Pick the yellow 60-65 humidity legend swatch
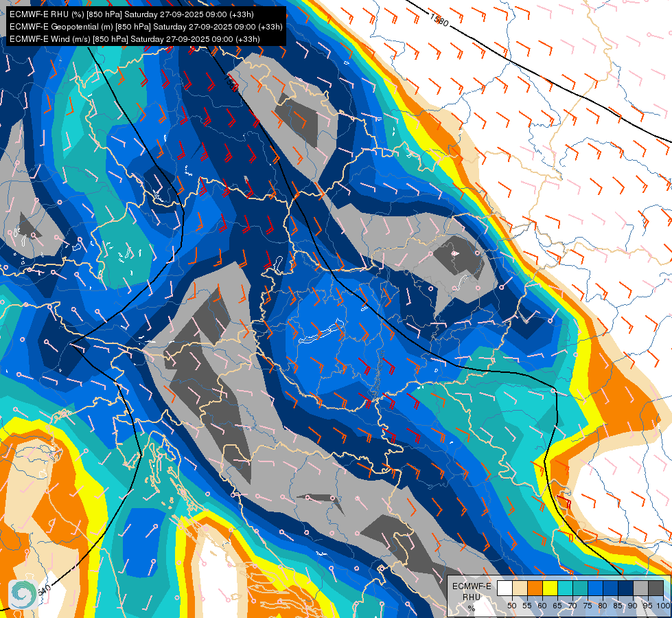Image resolution: width=672 pixels, height=618 pixels. point(551,588)
